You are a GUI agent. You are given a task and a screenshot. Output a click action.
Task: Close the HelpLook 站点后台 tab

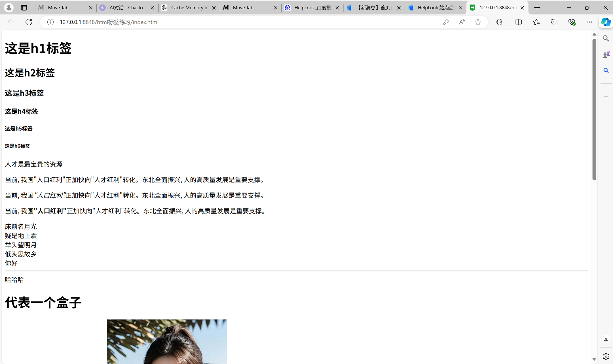(461, 8)
